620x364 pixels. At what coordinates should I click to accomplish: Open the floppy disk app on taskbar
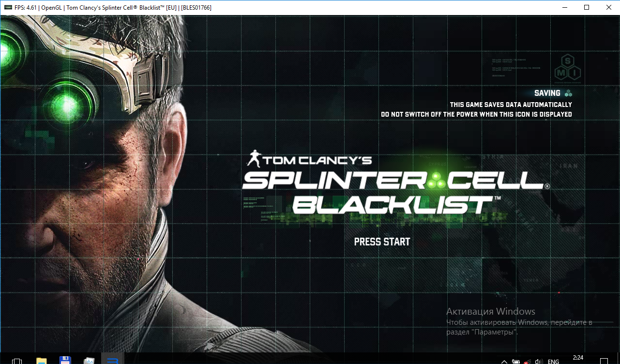[65, 361]
